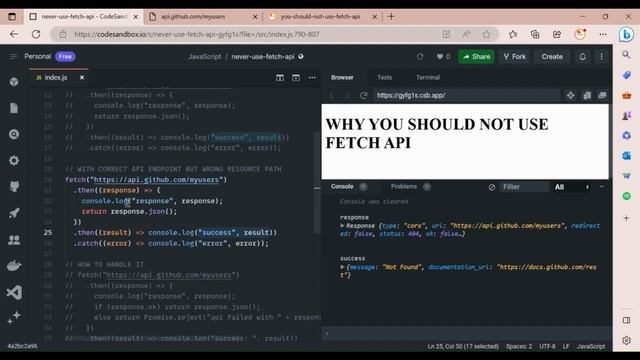640x360 pixels.
Task: Open the GitHub icon in sidebar
Action: [x=14, y=187]
